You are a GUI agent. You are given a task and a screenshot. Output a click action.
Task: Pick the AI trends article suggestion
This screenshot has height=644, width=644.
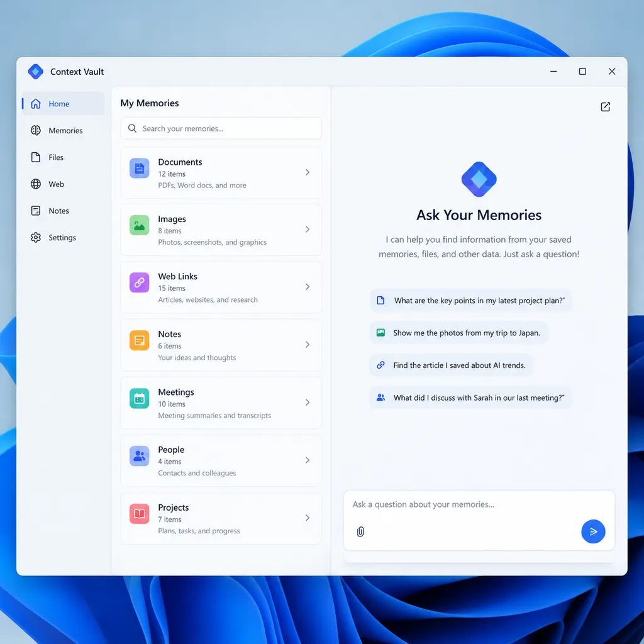(452, 365)
